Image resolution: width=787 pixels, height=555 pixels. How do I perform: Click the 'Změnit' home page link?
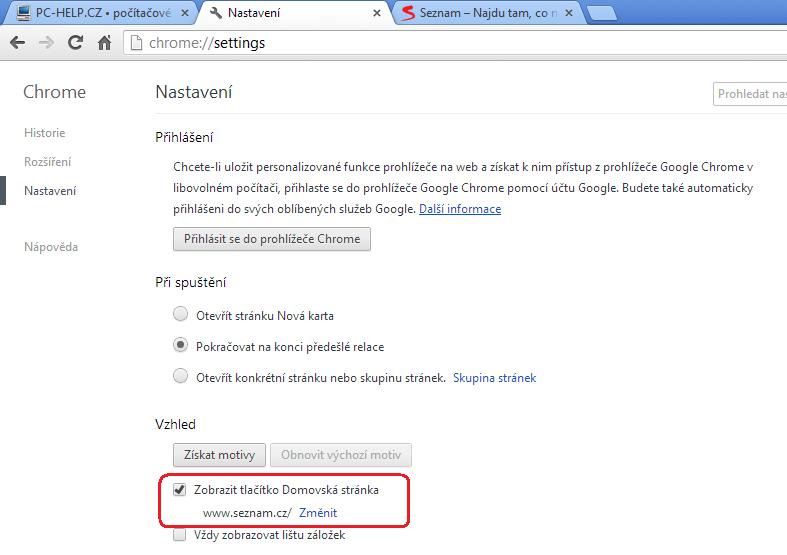[318, 512]
